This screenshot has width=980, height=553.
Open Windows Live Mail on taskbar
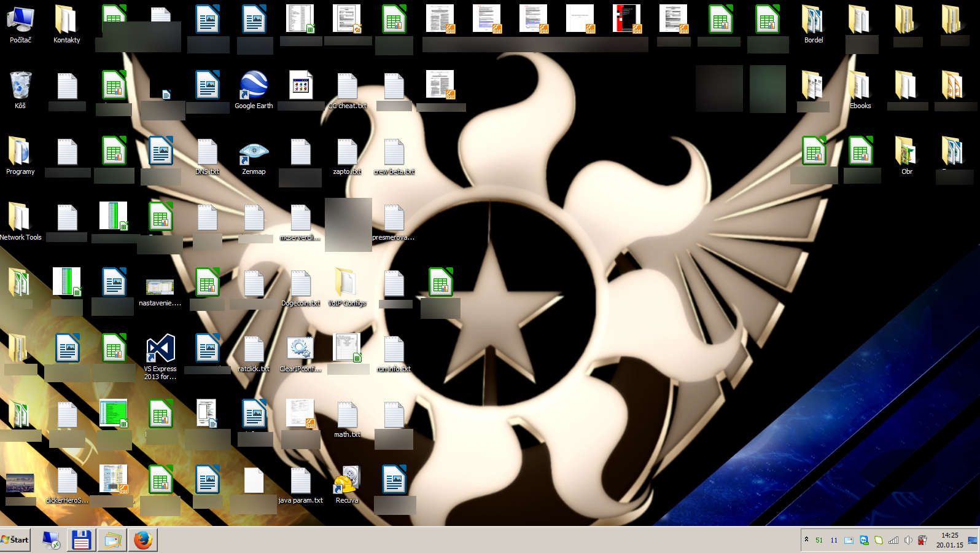pos(112,540)
